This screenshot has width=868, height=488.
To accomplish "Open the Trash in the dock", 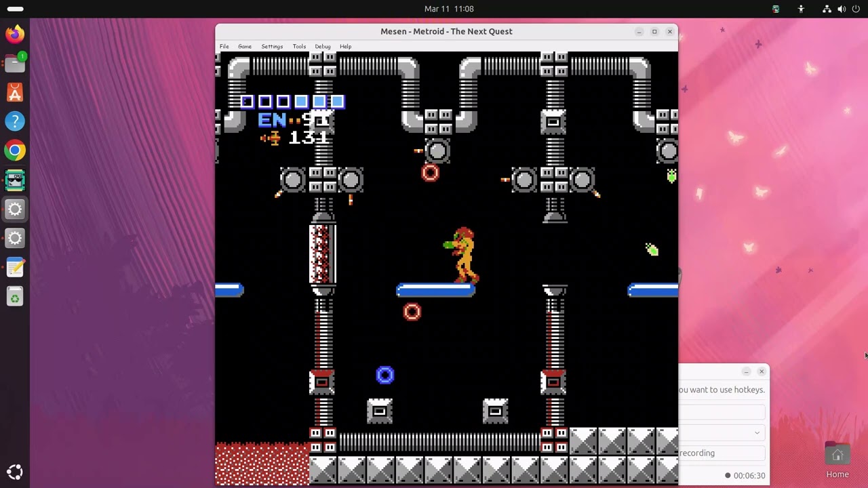I will point(15,297).
